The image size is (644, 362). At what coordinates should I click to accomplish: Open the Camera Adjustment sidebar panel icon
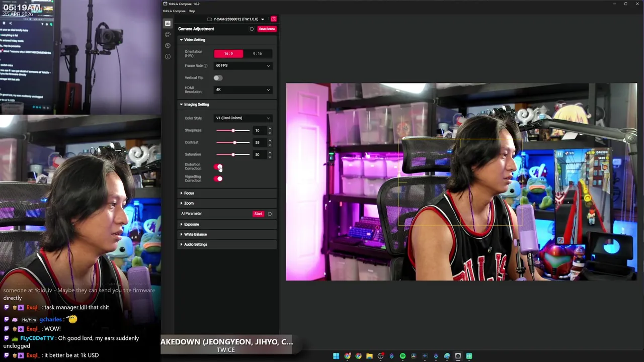[x=168, y=23]
